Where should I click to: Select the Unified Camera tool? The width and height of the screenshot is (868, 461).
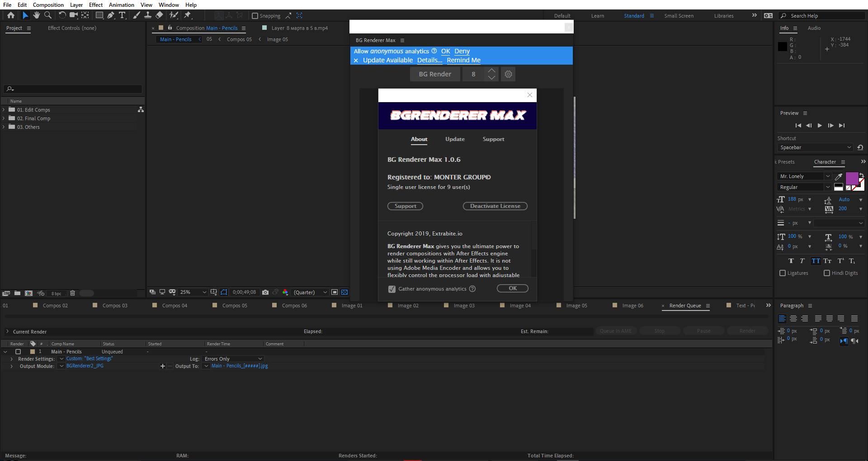(x=73, y=15)
